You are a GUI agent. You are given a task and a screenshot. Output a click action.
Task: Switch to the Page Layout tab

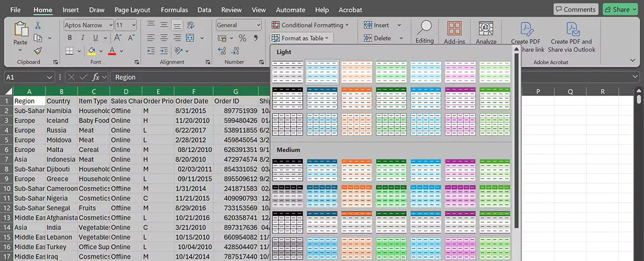132,10
